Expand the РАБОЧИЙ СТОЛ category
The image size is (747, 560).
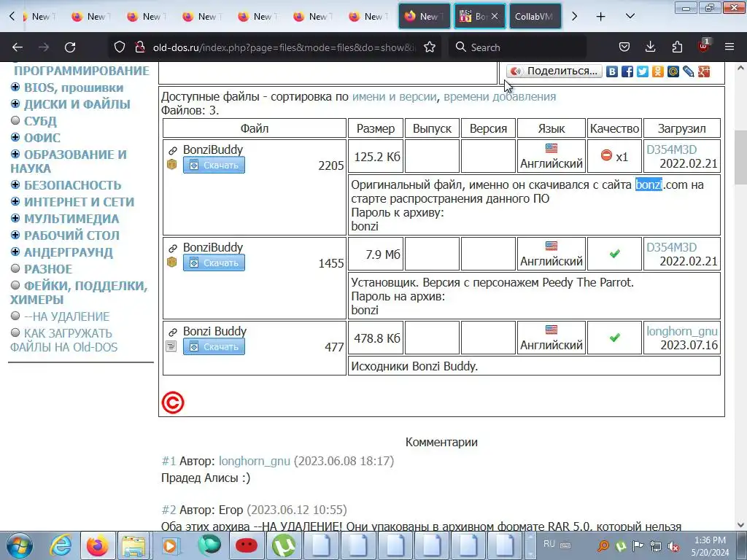click(15, 235)
